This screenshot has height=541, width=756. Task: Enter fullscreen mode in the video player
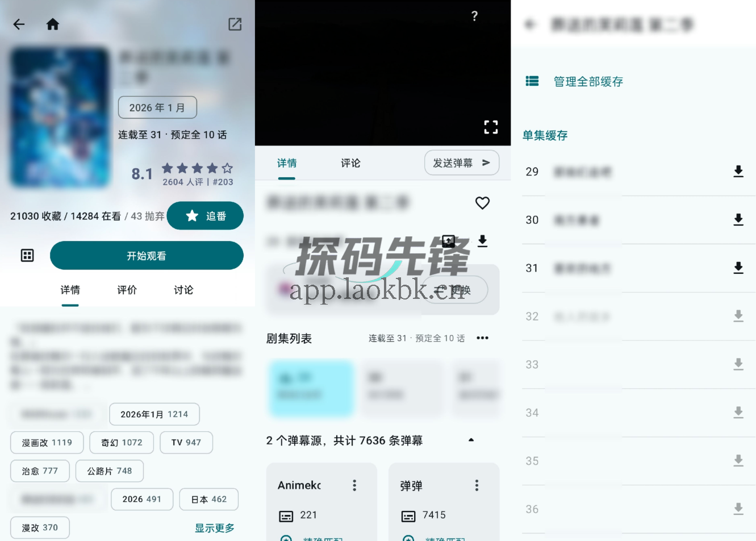pyautogui.click(x=491, y=127)
